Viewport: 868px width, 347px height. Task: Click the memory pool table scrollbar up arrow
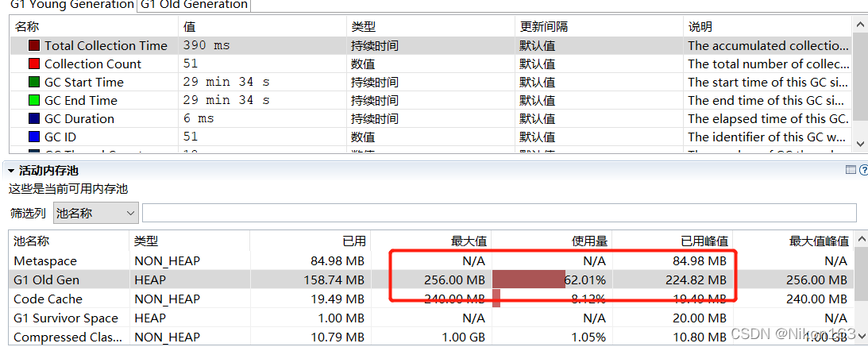pyautogui.click(x=861, y=239)
